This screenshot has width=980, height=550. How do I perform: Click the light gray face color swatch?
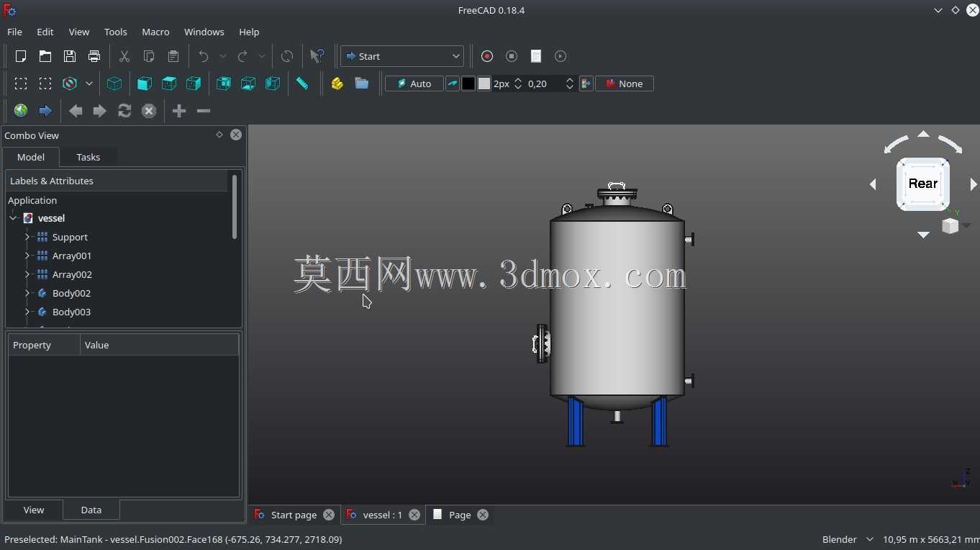(484, 84)
